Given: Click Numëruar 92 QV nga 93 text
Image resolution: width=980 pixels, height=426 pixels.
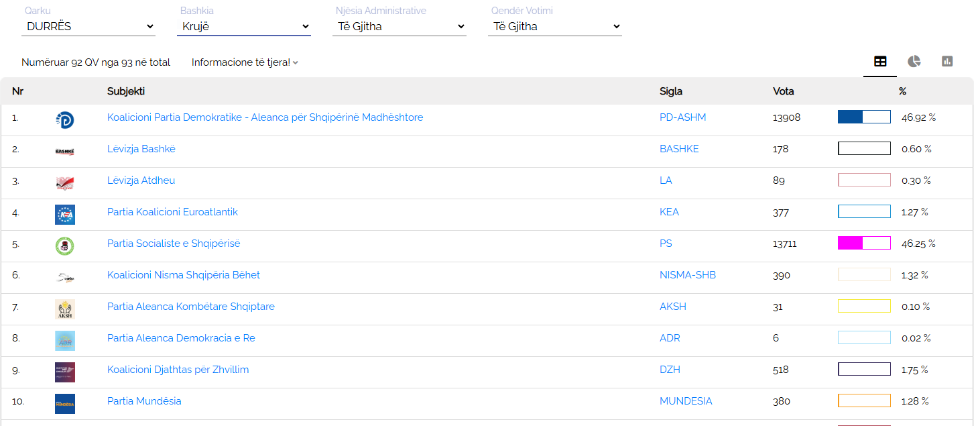Looking at the screenshot, I should click(x=96, y=62).
